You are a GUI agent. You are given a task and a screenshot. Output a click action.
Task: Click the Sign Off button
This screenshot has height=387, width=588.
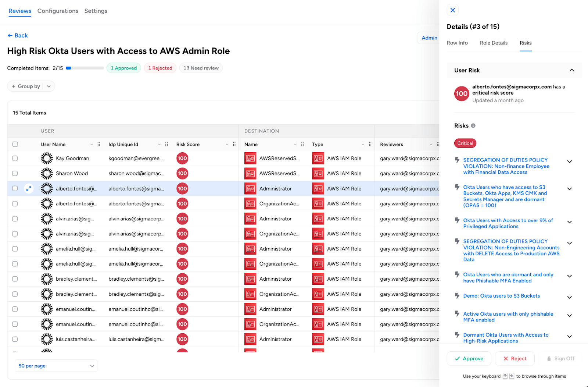[560, 359]
